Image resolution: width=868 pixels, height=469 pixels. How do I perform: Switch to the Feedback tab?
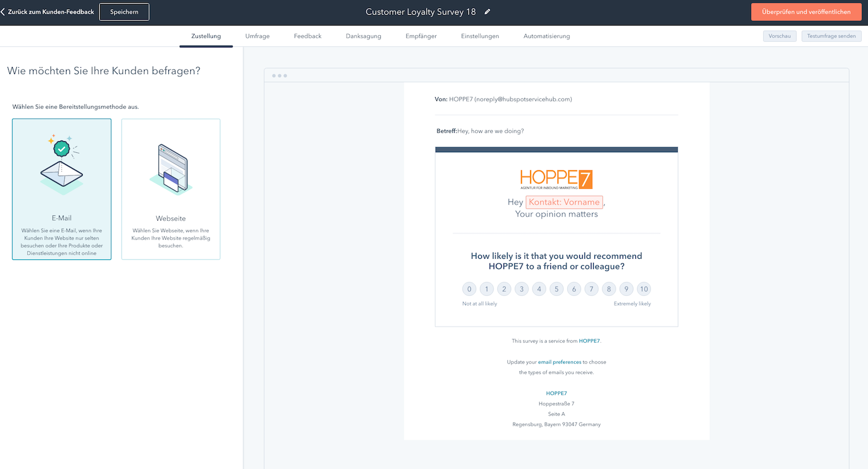(x=308, y=36)
